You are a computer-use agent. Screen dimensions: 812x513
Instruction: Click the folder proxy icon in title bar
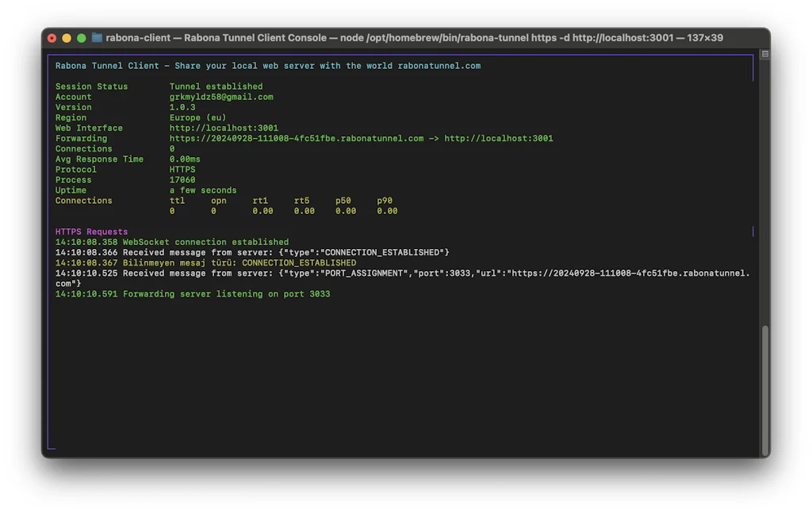97,37
